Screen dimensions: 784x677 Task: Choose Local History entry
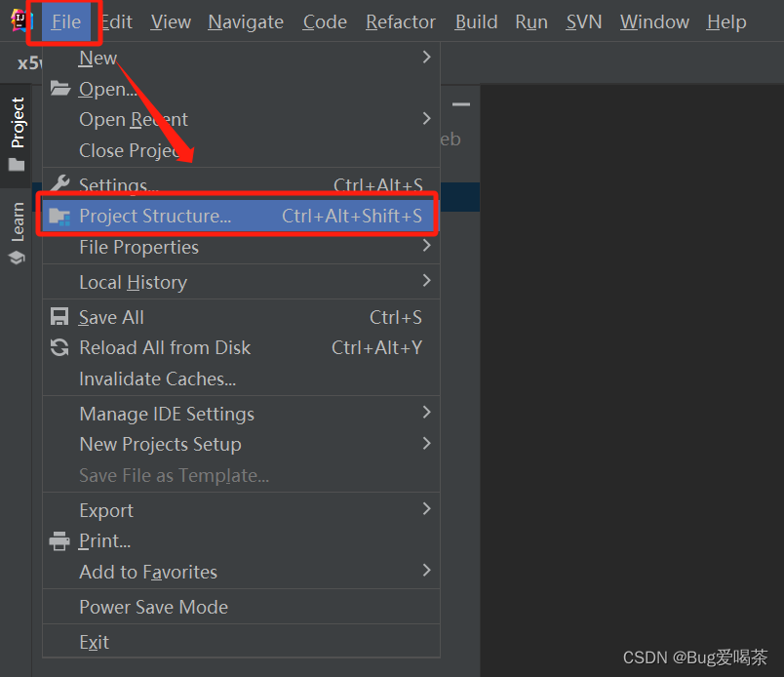point(241,282)
